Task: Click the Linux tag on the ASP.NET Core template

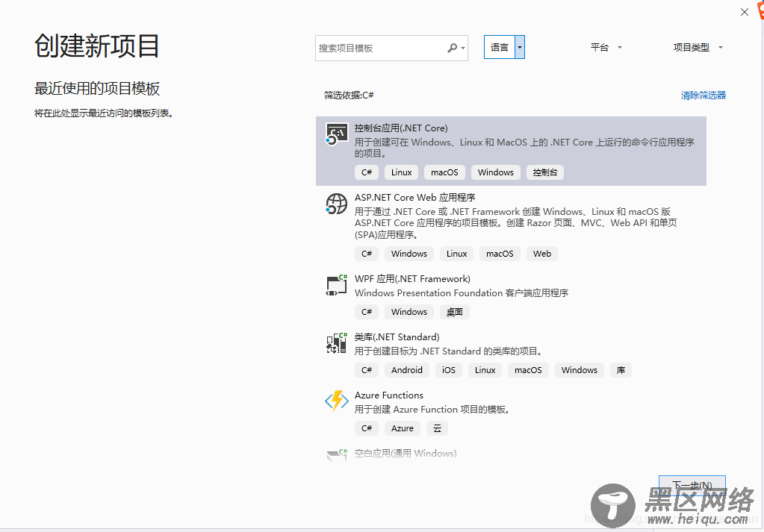Action: 456,254
